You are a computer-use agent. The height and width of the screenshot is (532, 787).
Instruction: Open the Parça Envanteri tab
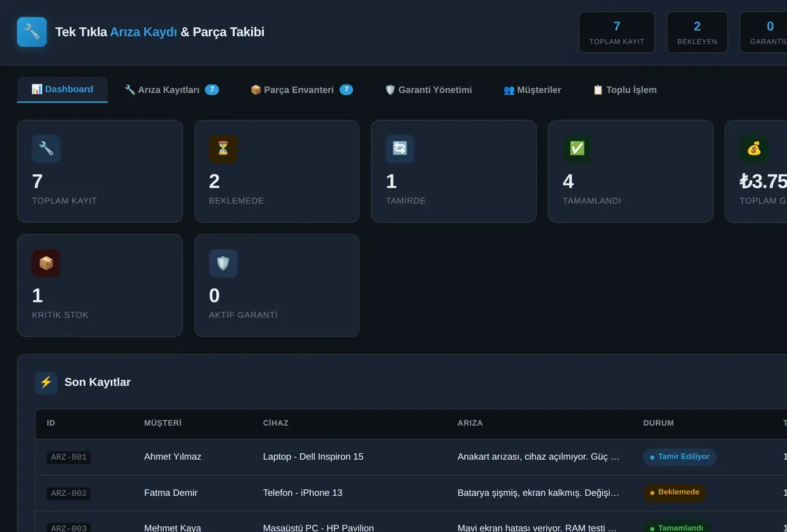pos(302,90)
